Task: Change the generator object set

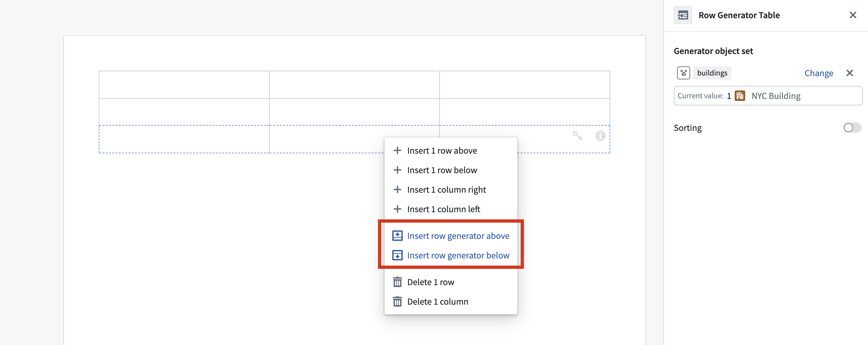Action: [x=818, y=73]
